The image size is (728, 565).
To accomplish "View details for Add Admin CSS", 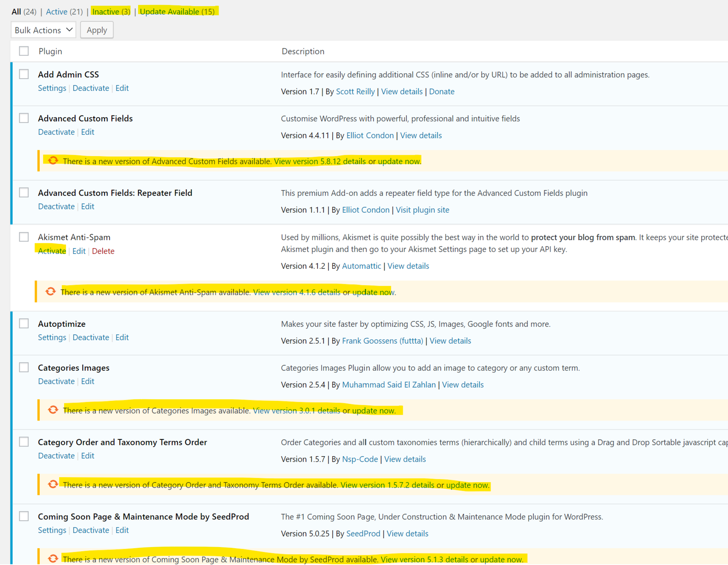I will (402, 91).
